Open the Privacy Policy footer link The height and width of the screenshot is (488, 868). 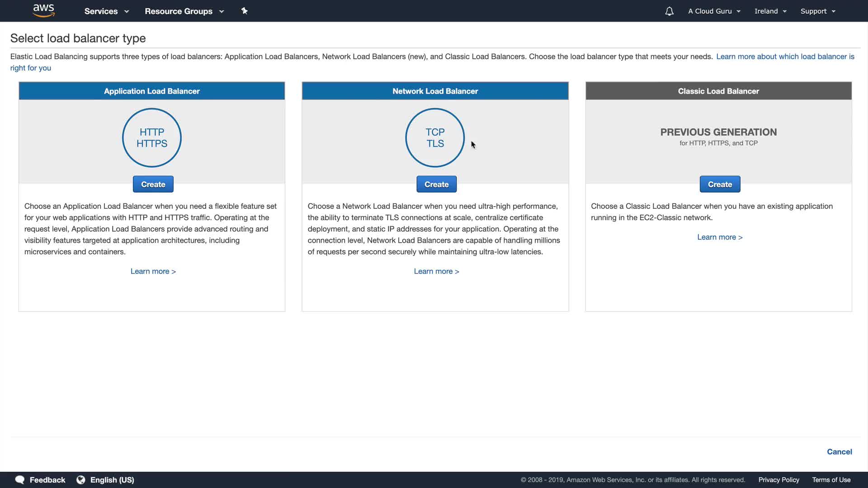click(778, 480)
